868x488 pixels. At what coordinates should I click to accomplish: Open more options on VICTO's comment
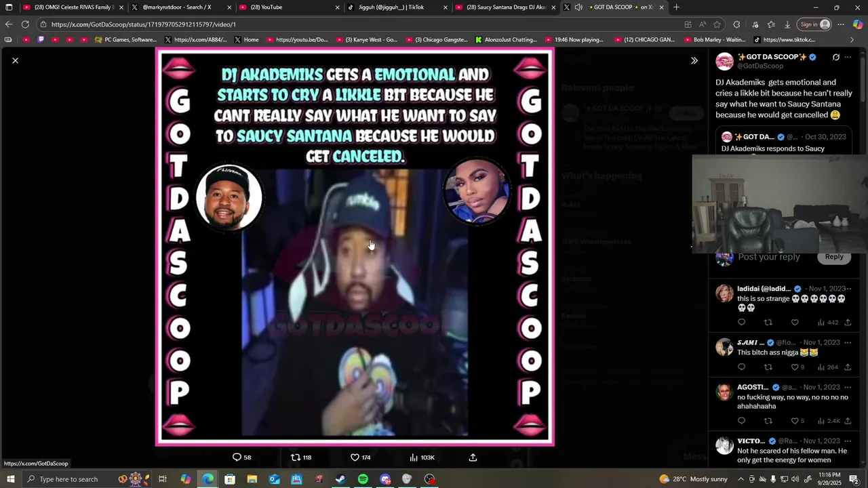(x=848, y=441)
